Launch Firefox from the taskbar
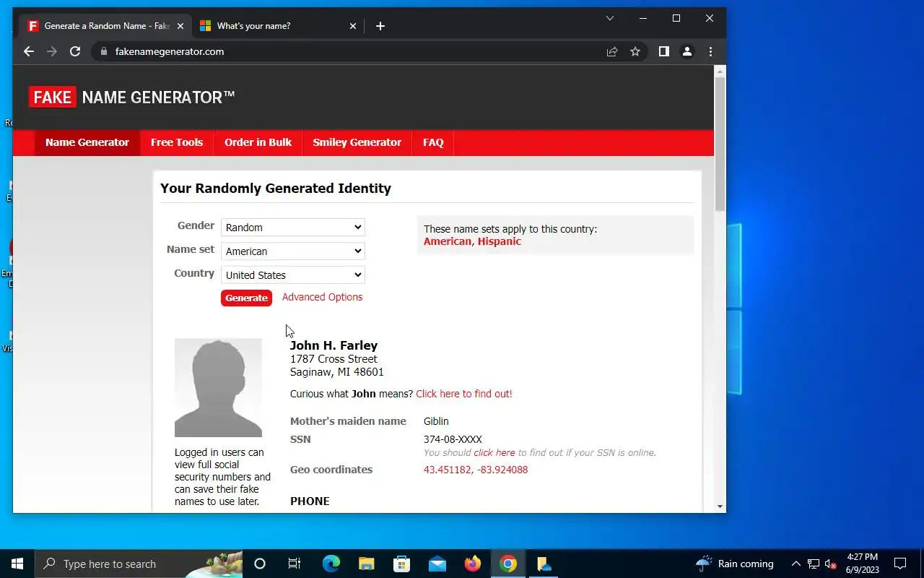This screenshot has width=924, height=578. 473,564
